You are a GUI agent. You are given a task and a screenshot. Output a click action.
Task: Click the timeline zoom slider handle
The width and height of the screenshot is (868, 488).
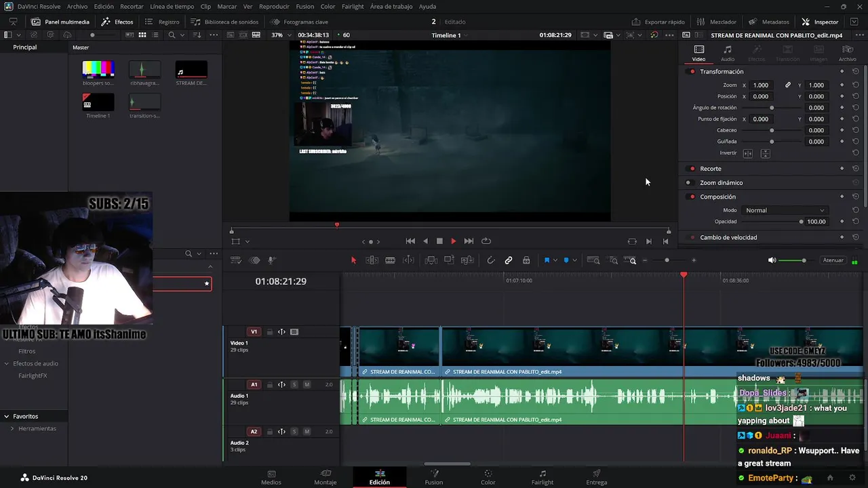[667, 260]
